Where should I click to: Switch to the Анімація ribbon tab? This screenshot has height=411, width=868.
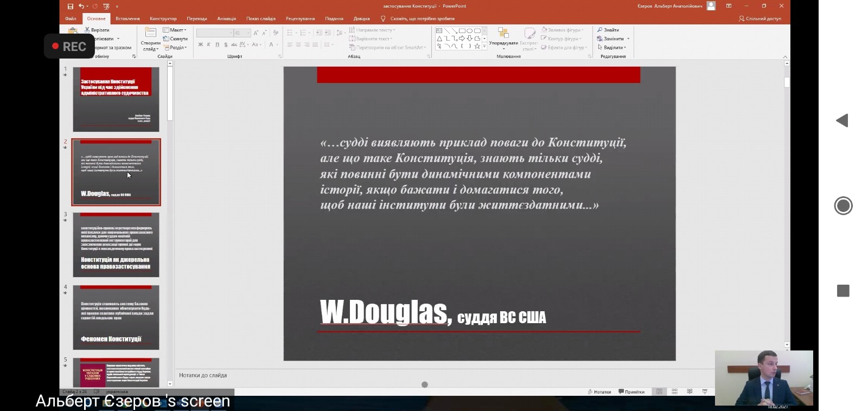(x=226, y=18)
